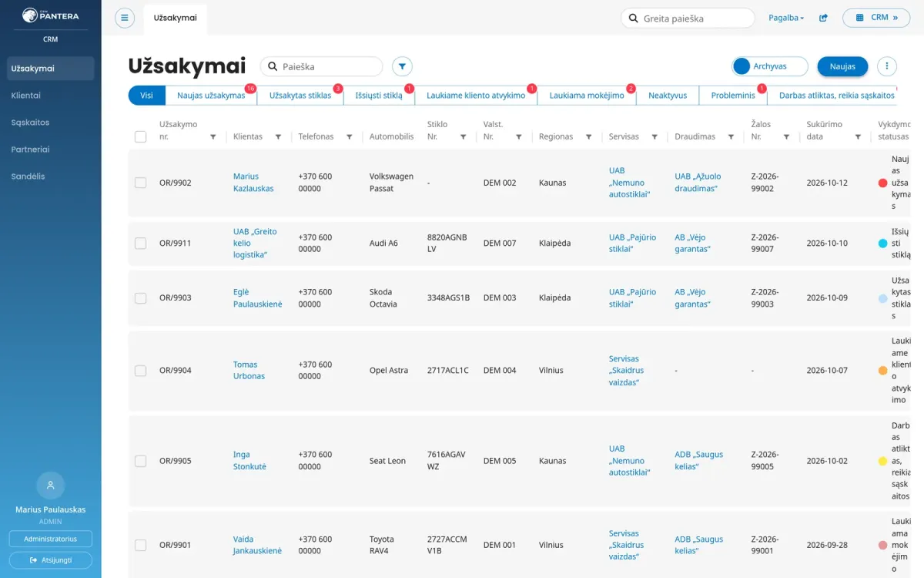Open client link Marius Kazlauskas

[253, 183]
